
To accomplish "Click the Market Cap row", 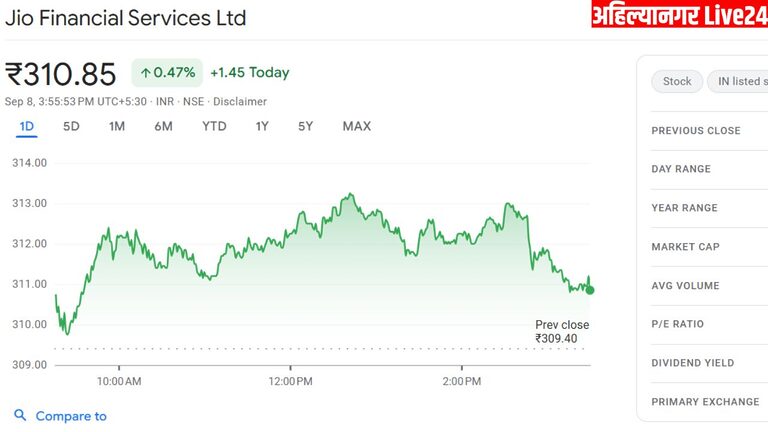I will 685,247.
